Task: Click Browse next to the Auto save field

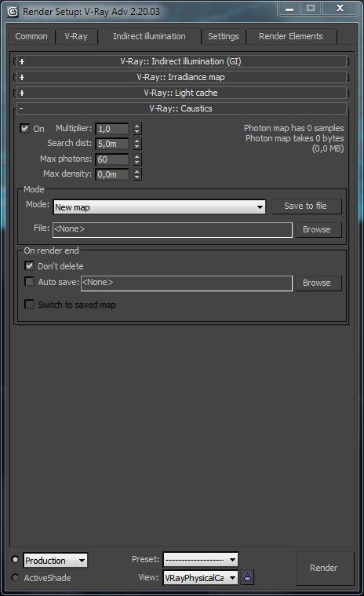Action: [318, 283]
